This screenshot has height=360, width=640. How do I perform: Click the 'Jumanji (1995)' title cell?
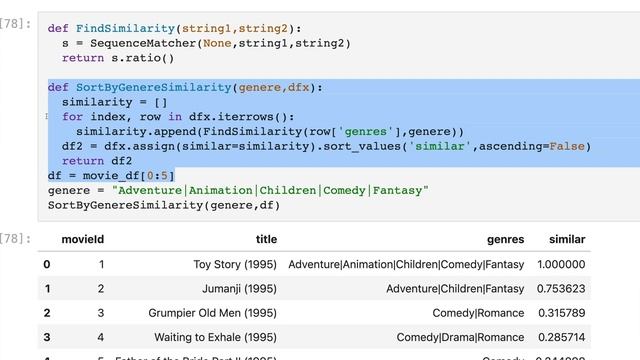(x=240, y=289)
